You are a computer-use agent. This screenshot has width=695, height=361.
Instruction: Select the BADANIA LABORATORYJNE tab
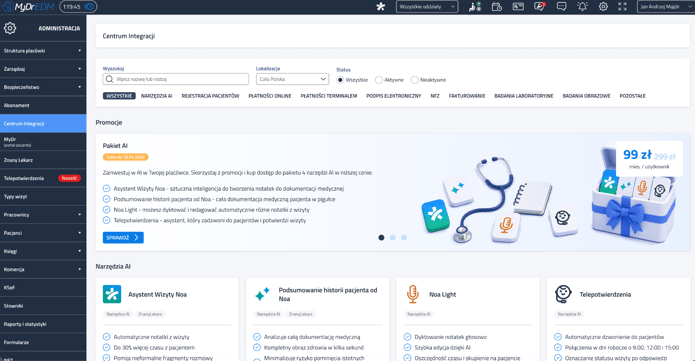[x=523, y=96]
